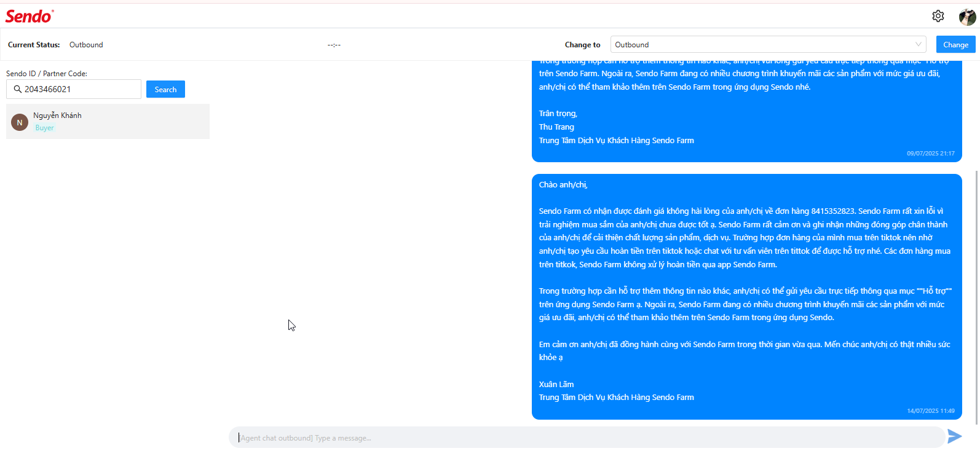This screenshot has width=980, height=451.
Task: Click the Search button
Action: (x=165, y=89)
